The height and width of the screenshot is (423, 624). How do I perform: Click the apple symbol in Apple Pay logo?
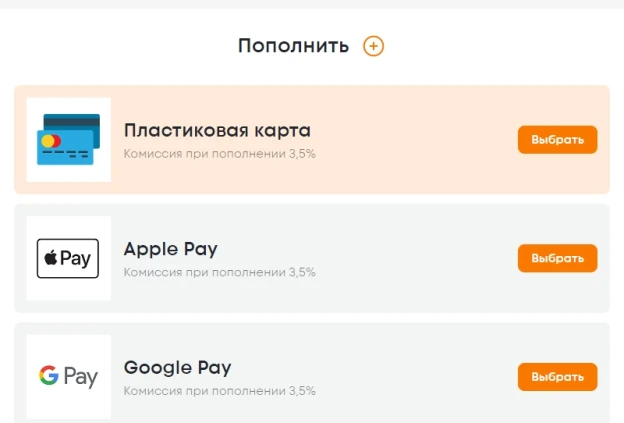[x=51, y=258]
